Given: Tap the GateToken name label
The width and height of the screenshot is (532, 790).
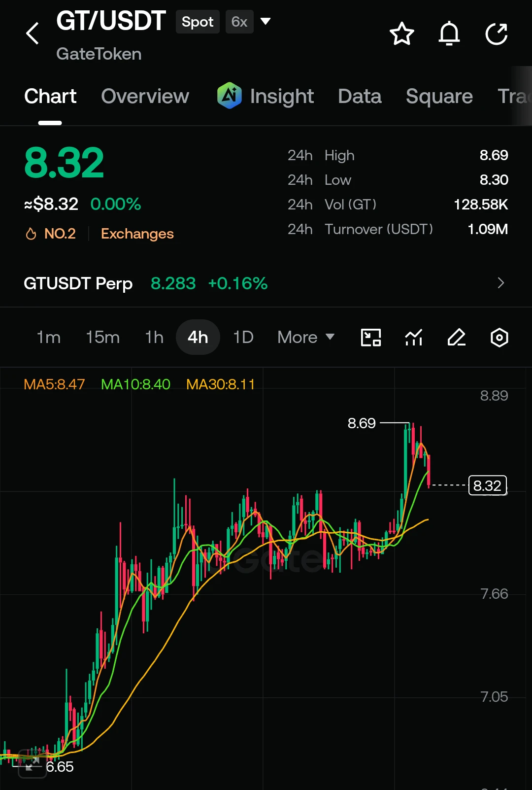Looking at the screenshot, I should click(x=99, y=54).
